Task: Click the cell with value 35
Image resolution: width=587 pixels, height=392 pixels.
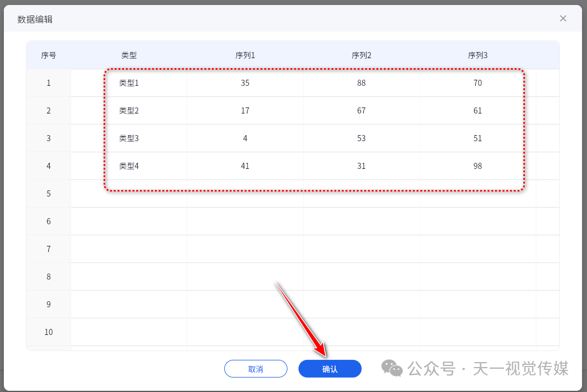Action: tap(245, 82)
